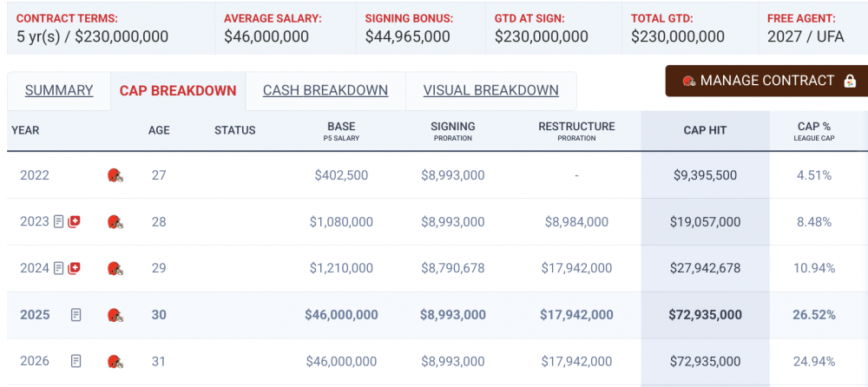Select the Cap Breakdown tab
Viewport: 868px width, 387px height.
click(x=178, y=90)
